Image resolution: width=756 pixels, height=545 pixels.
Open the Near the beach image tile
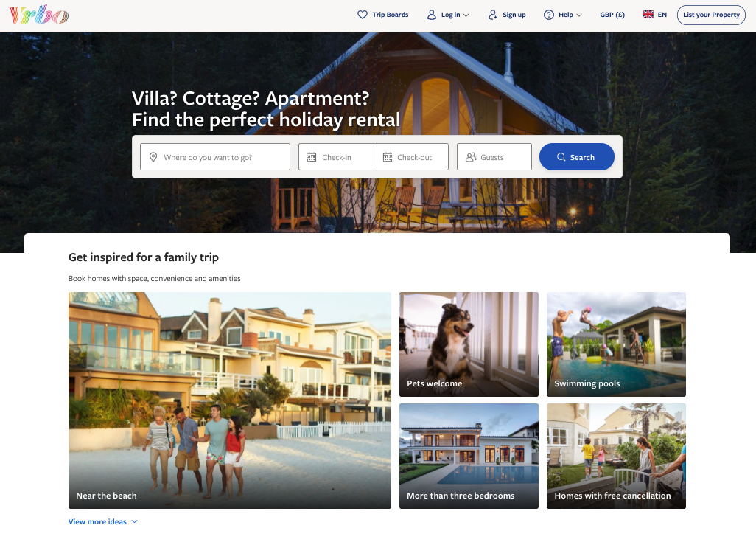229,400
